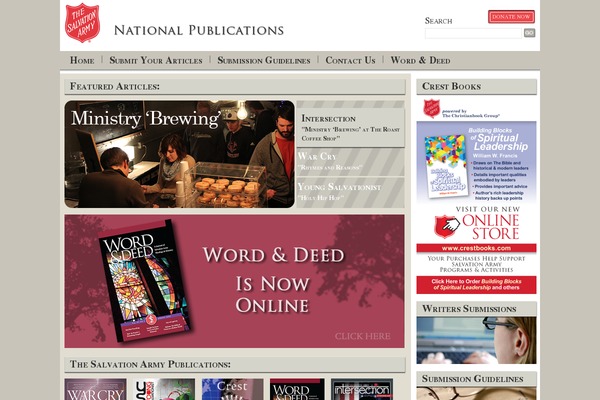
Task: Select Word & Deed in navigation bar
Action: [420, 60]
